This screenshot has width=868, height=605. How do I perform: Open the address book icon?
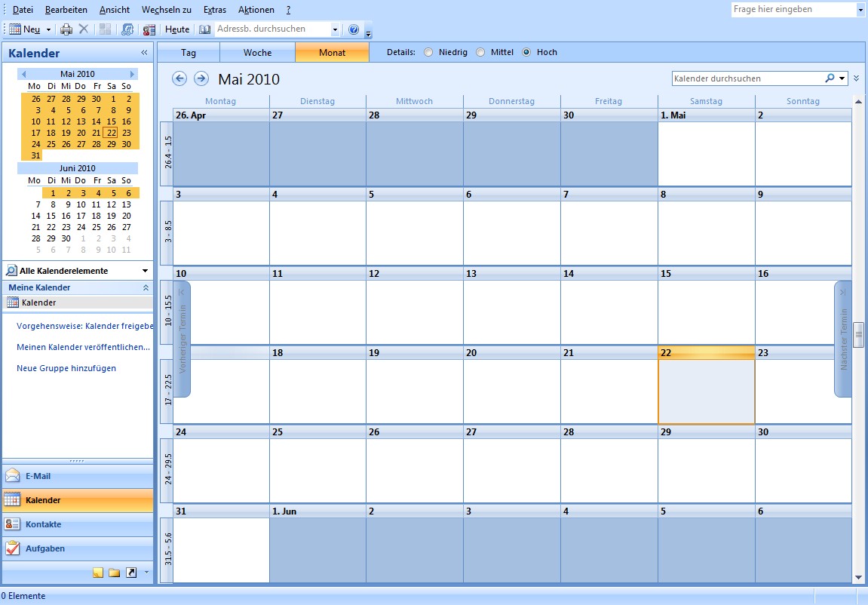[x=204, y=30]
